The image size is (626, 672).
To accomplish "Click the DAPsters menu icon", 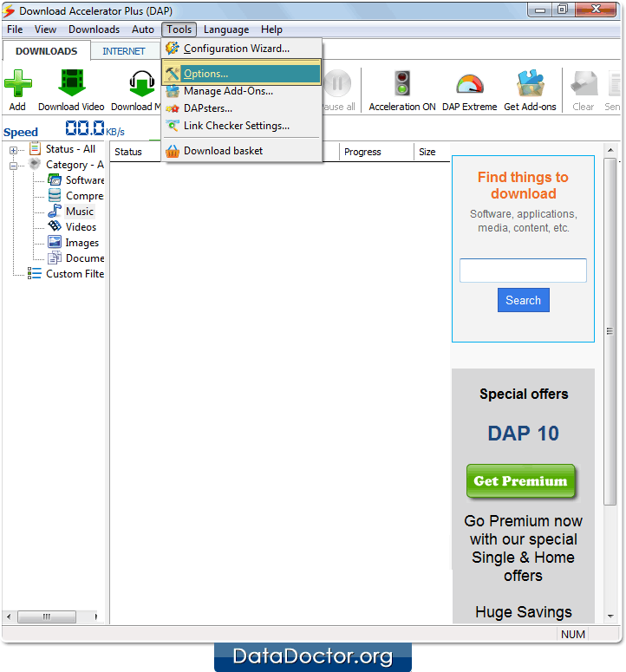I will coord(173,108).
